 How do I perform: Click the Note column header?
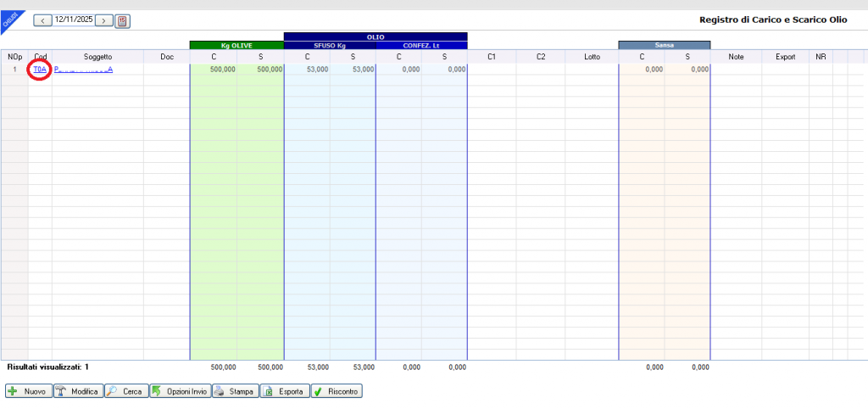(737, 57)
